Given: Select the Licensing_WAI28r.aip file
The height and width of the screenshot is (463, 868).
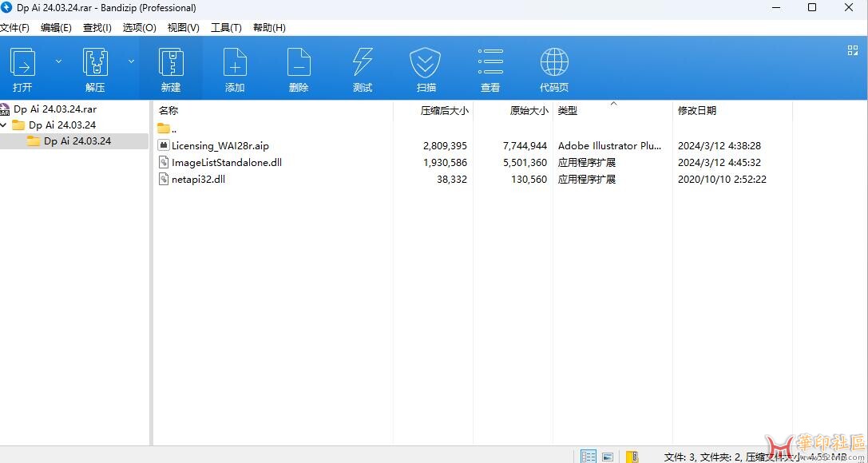Looking at the screenshot, I should [220, 146].
